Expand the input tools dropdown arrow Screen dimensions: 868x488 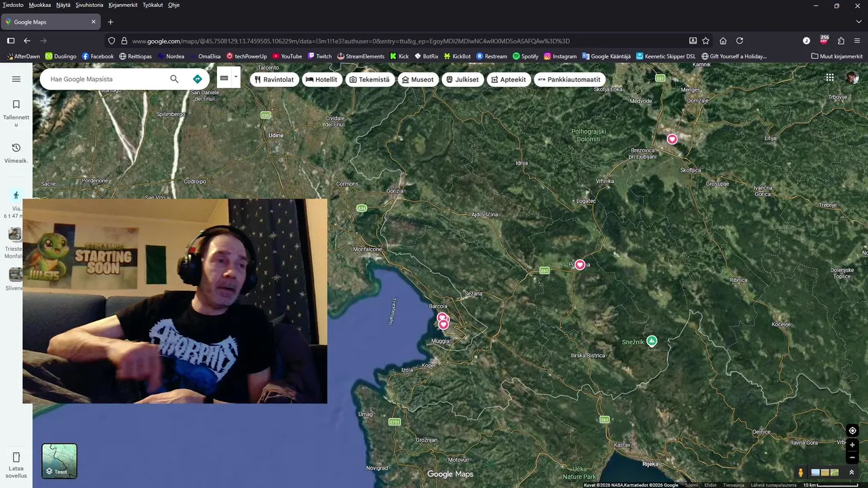[x=236, y=77]
